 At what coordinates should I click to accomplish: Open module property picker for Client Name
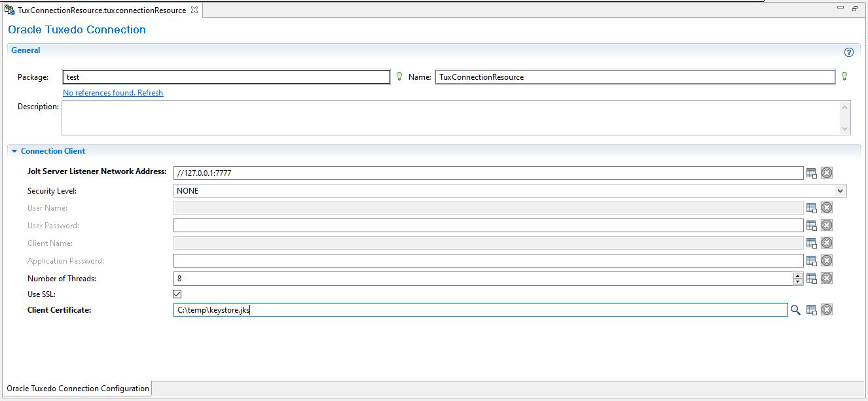click(x=812, y=243)
